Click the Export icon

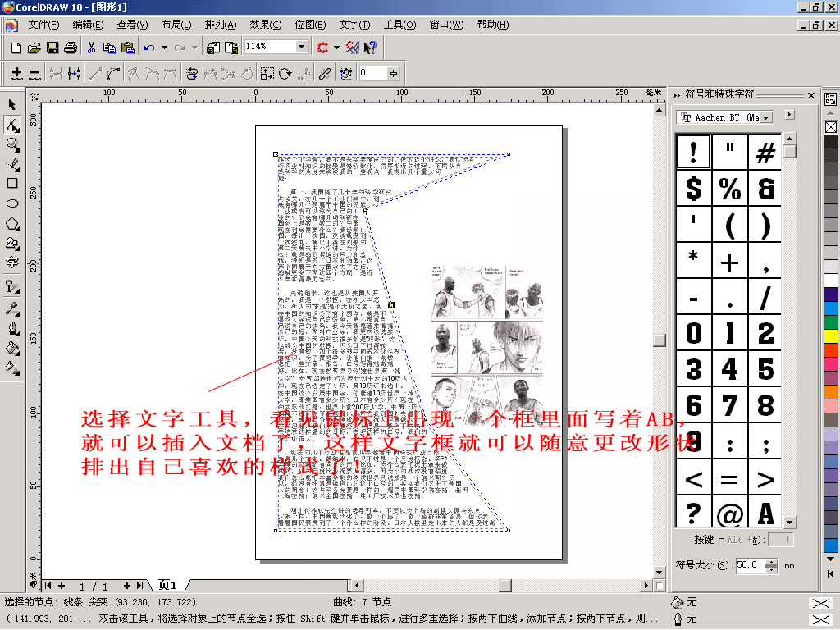tap(231, 48)
